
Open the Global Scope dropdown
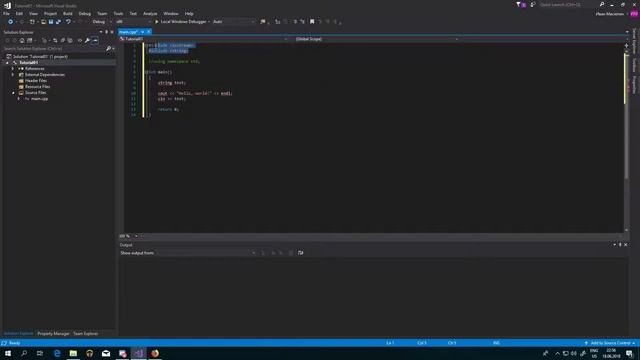(376, 39)
